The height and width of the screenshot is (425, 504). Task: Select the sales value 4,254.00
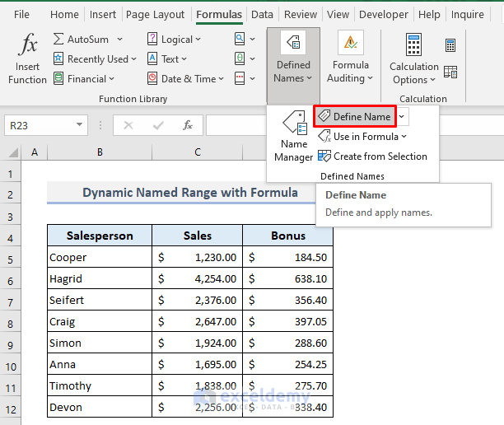coord(198,278)
